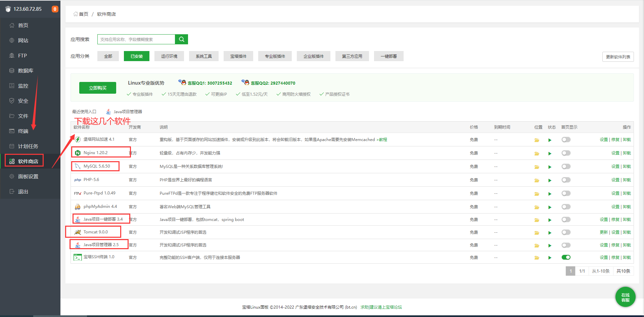
Task: Click the notification badge showing 0
Action: [55, 9]
